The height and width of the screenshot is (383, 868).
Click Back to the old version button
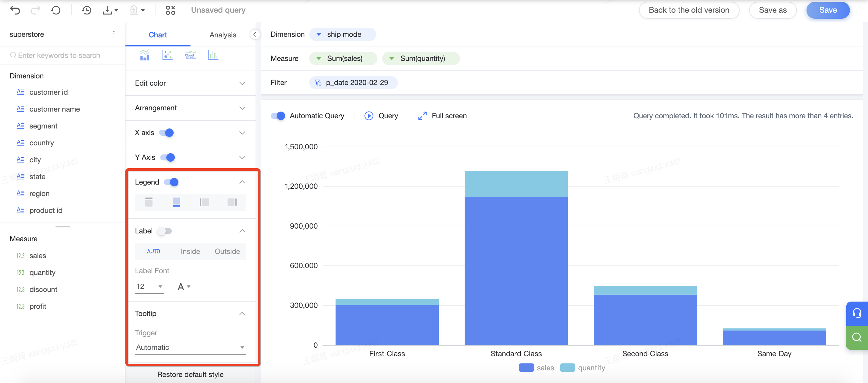[689, 10]
